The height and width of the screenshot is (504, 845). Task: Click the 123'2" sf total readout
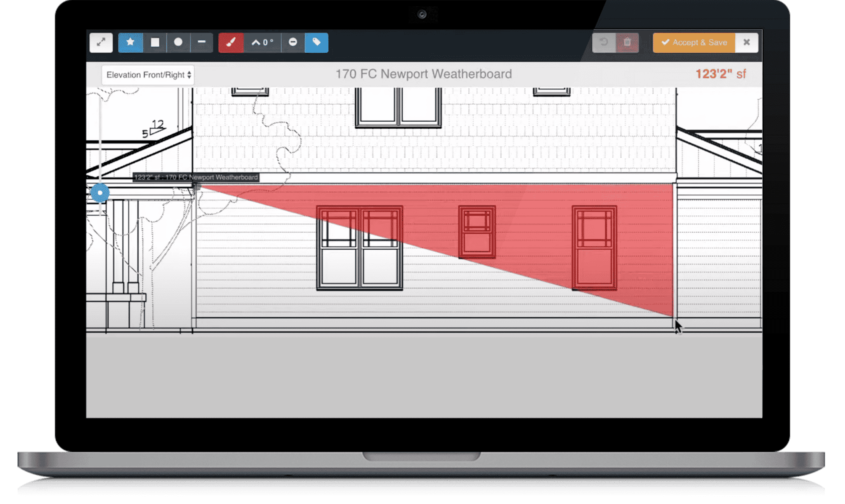pos(721,74)
